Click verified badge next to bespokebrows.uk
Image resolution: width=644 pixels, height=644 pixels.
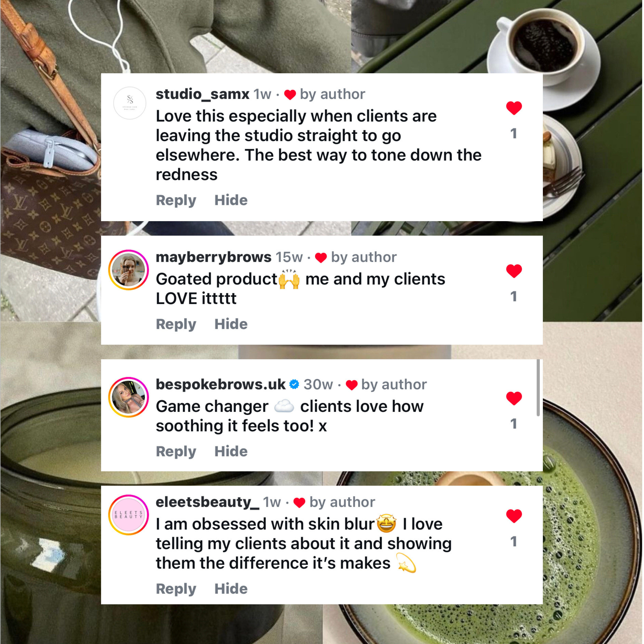(x=294, y=384)
